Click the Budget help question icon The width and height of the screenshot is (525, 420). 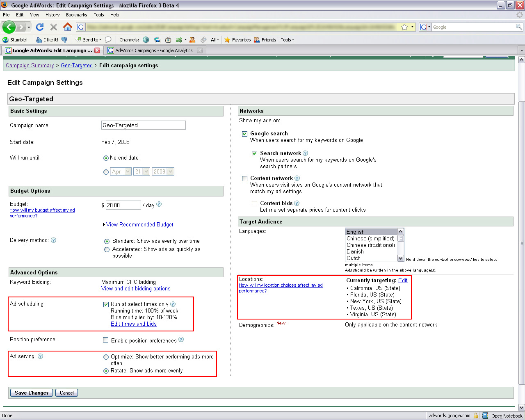coord(159,204)
